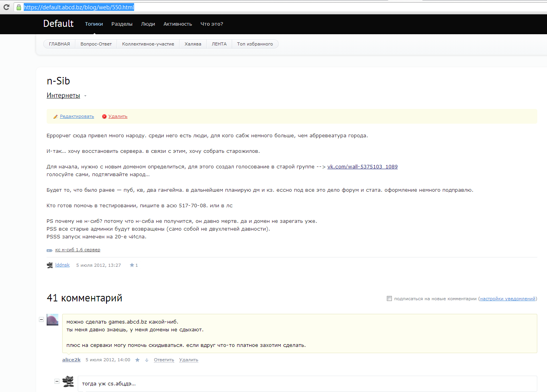Image resolution: width=547 pixels, height=392 pixels.
Task: Open the vk.com/wall-5375103_1089 link
Action: point(362,167)
